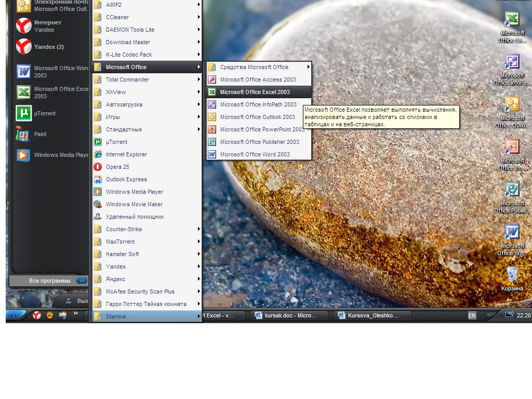Launch Opera 25 browser

click(x=147, y=167)
